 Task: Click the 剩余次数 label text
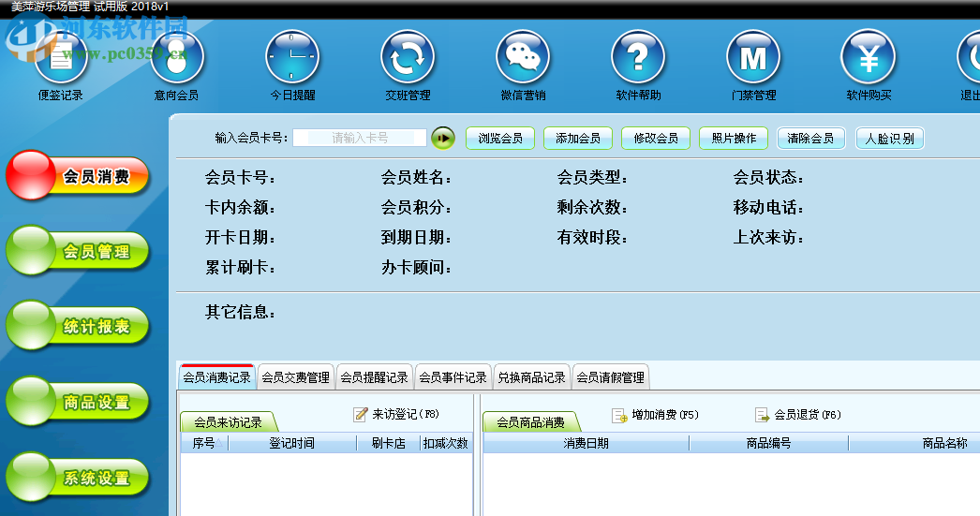tap(592, 207)
